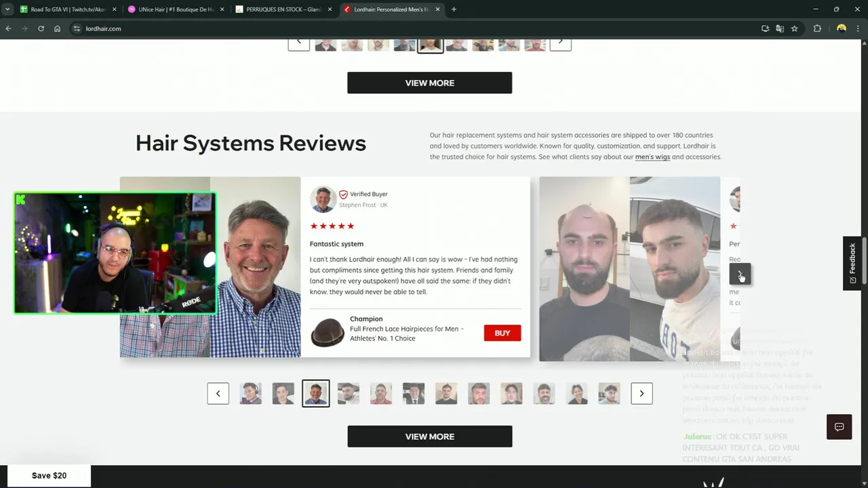868x488 pixels.
Task: Switch to the PERRUQUES EN STOCK tab
Action: coord(283,9)
